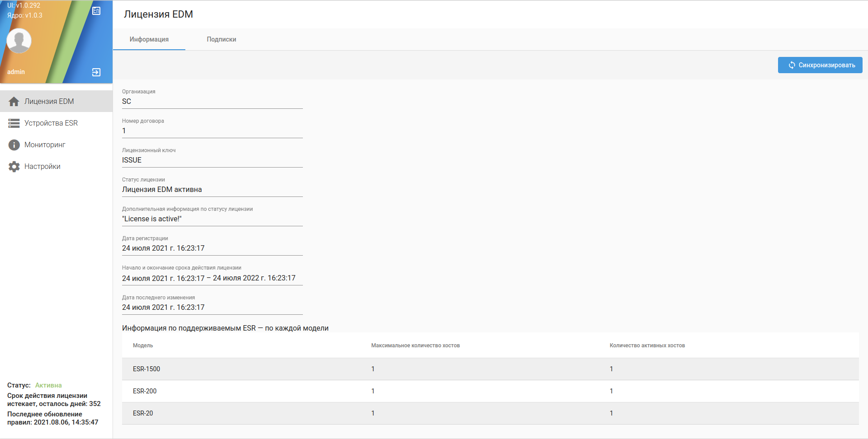Click the info icon for Мониторинг
The height and width of the screenshot is (439, 868).
(x=14, y=145)
